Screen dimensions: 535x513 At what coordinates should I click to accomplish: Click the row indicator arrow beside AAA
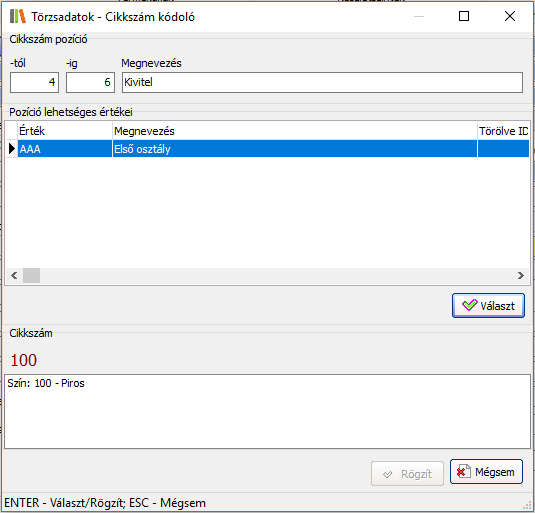tap(12, 149)
